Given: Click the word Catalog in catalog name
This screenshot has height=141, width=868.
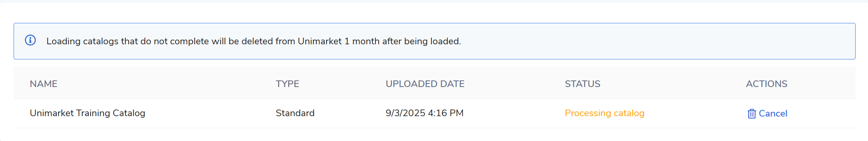Looking at the screenshot, I should pyautogui.click(x=129, y=113).
